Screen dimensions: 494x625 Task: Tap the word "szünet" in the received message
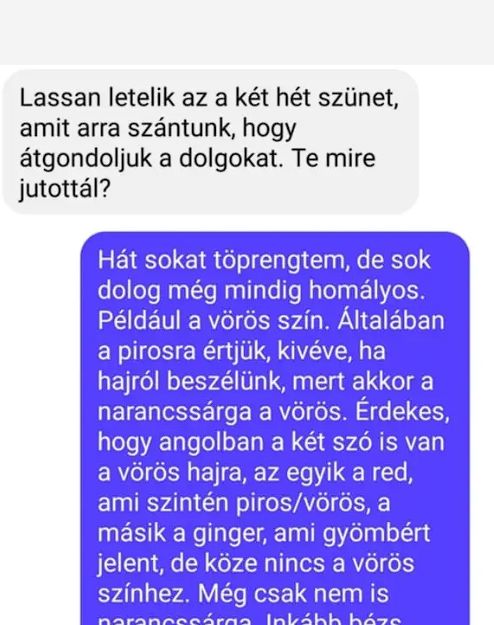pos(358,98)
